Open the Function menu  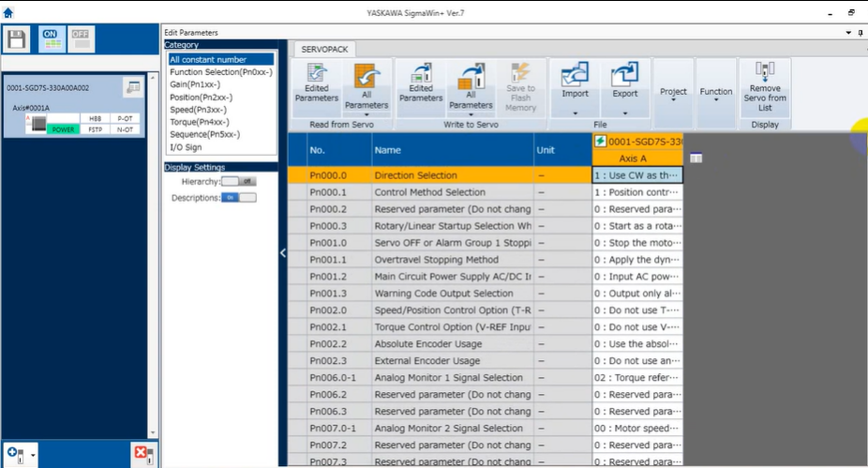(716, 96)
